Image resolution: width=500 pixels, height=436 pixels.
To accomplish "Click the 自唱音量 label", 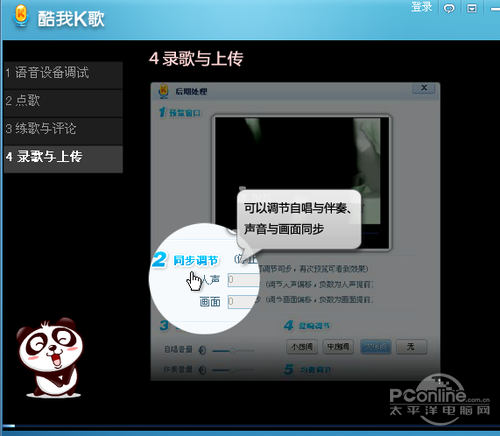I will [178, 349].
